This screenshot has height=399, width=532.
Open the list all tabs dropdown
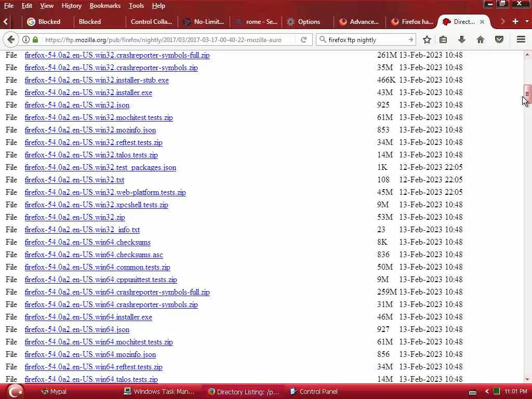pyautogui.click(x=527, y=21)
